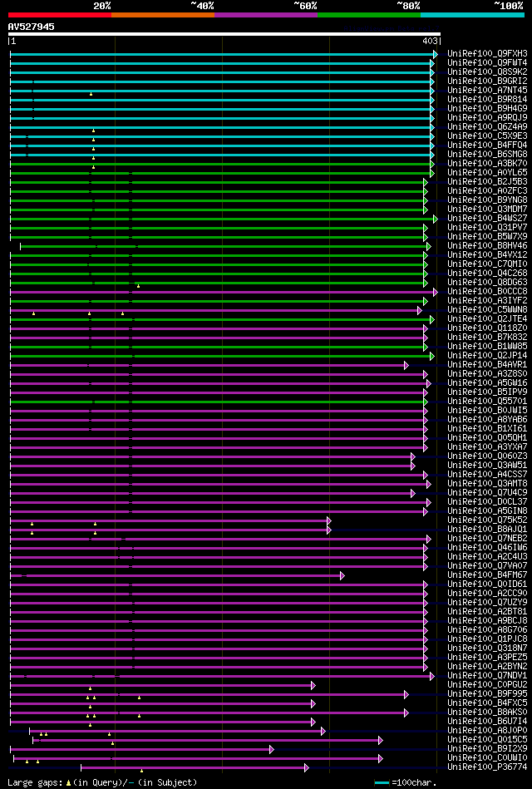Image resolution: width=532 pixels, height=789 pixels.
Task: Click the UniRef100_Q318N7 label
Action: [487, 648]
